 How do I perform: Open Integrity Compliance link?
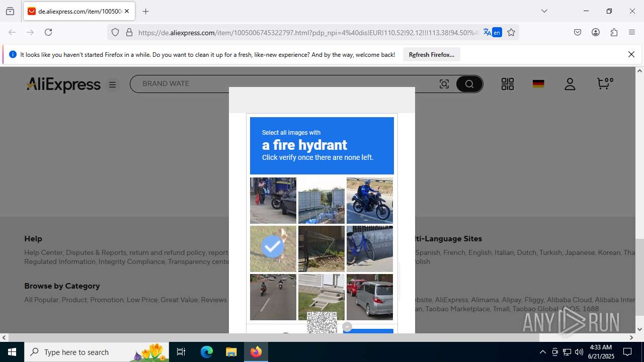[131, 261]
